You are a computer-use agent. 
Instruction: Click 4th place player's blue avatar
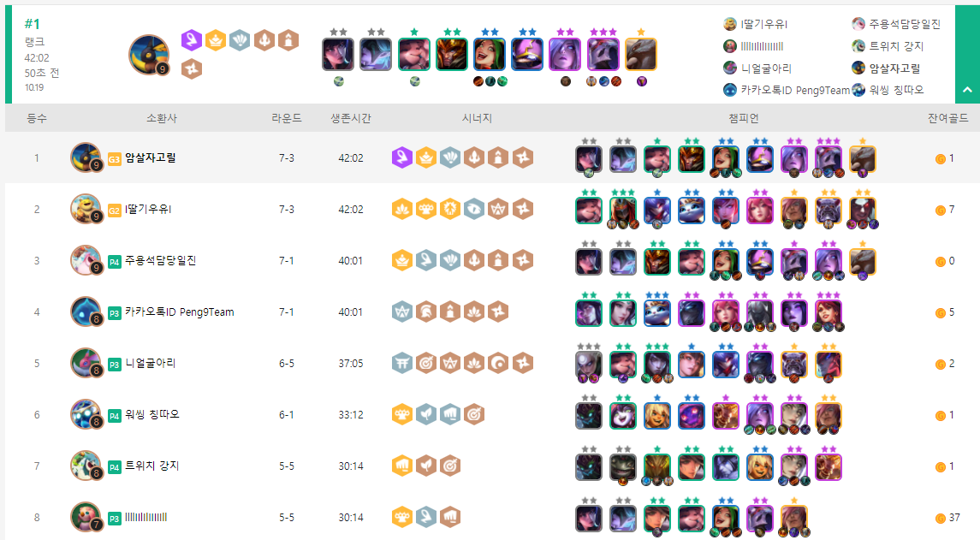[x=86, y=312]
